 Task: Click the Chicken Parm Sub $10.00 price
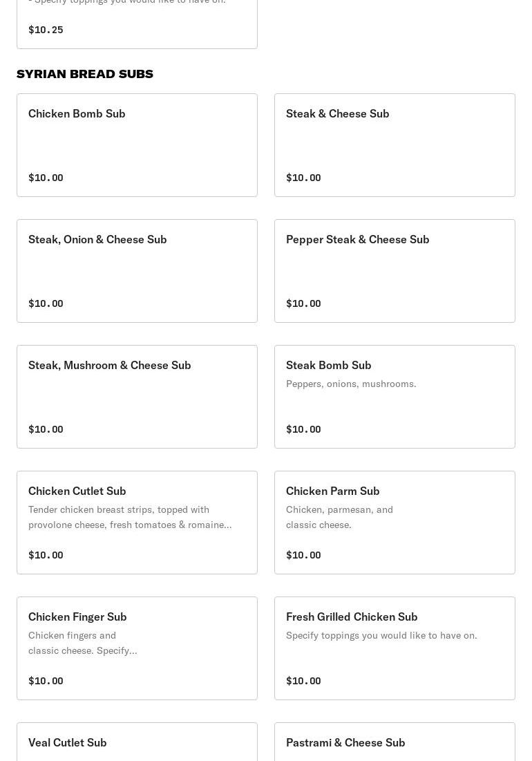click(303, 555)
